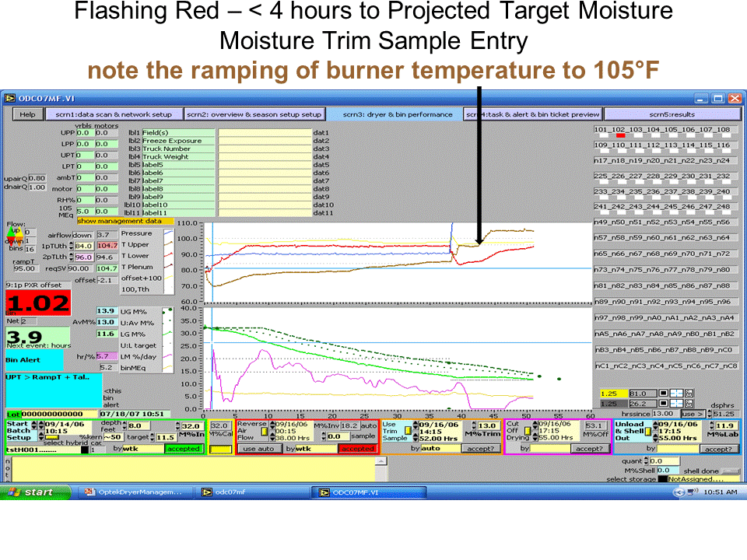
Task: Click the LM %/day plot legend swatch
Action: (167, 356)
